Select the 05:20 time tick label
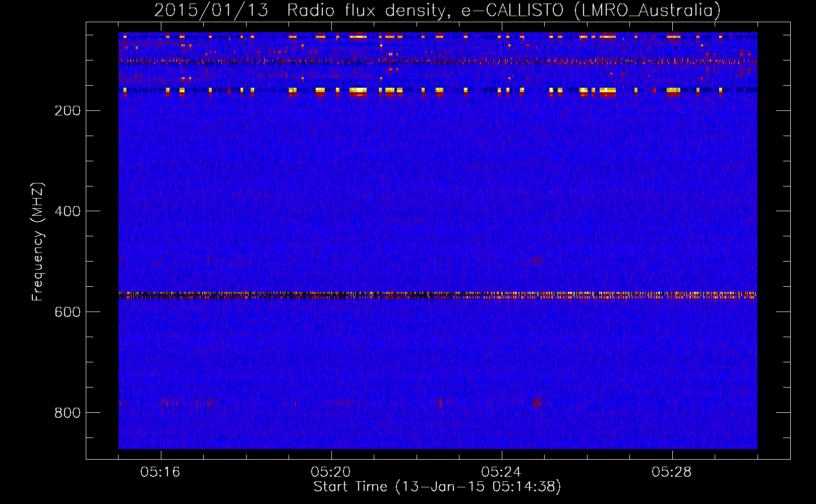 click(x=331, y=472)
